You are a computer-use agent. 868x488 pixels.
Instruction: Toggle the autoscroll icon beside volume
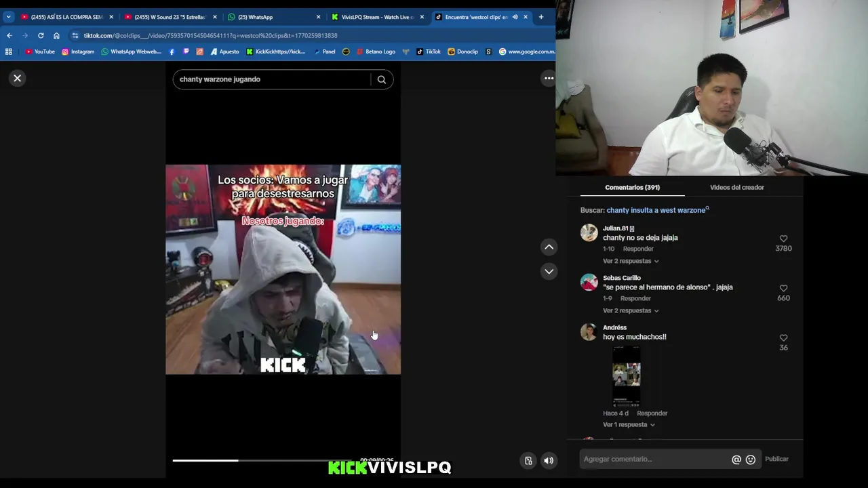click(x=528, y=461)
